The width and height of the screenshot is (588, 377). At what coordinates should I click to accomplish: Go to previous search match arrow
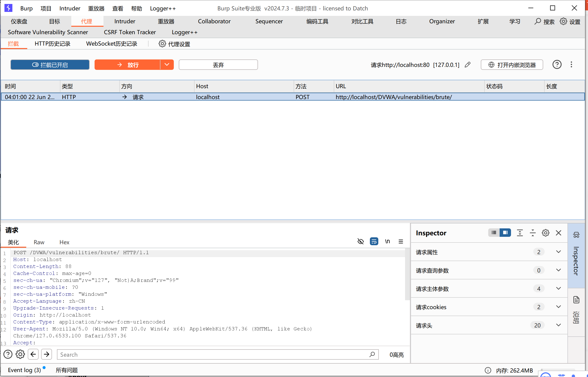coord(33,354)
